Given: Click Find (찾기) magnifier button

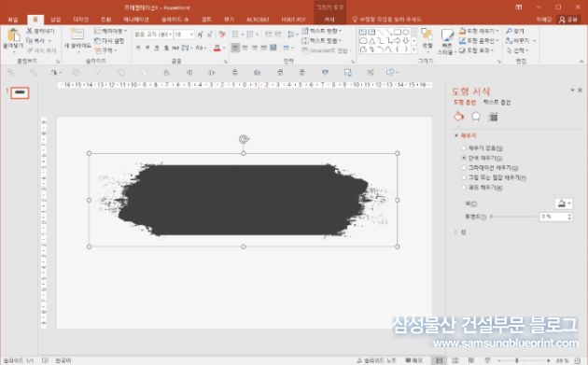Looking at the screenshot, I should [515, 31].
